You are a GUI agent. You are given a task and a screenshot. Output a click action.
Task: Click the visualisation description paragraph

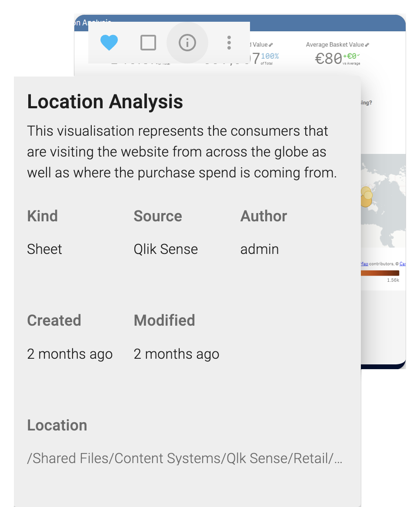click(x=182, y=152)
